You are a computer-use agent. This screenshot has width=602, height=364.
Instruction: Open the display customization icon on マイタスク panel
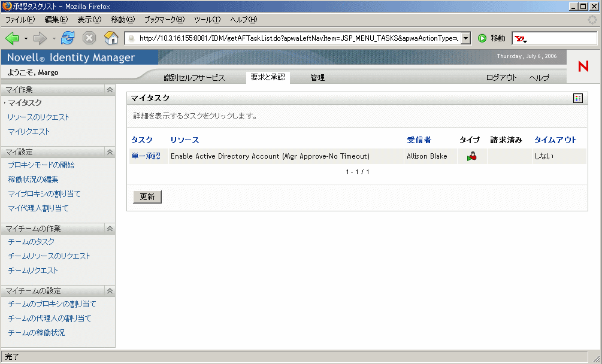coord(579,97)
